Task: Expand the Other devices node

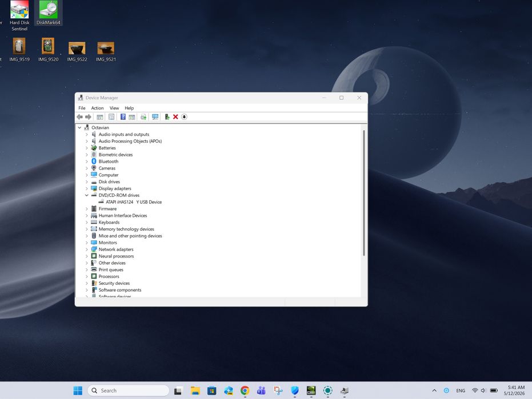Action: click(86, 263)
